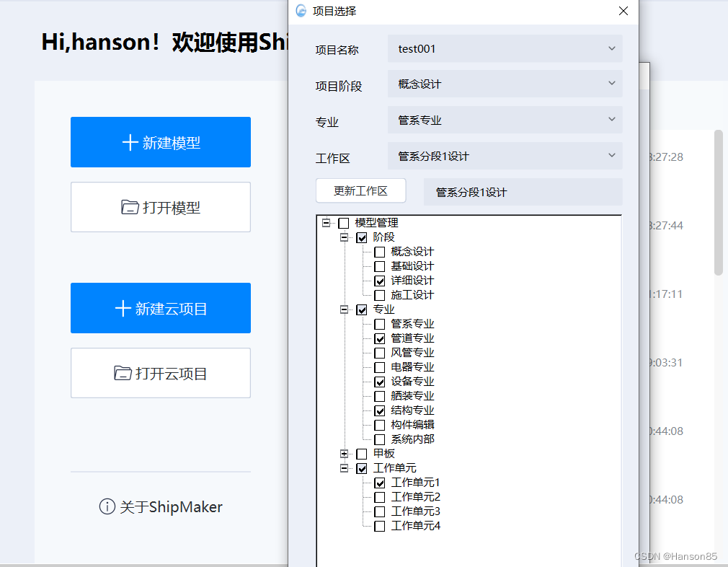
Task: Check the 概念设计 checkbox in tree
Action: click(380, 252)
